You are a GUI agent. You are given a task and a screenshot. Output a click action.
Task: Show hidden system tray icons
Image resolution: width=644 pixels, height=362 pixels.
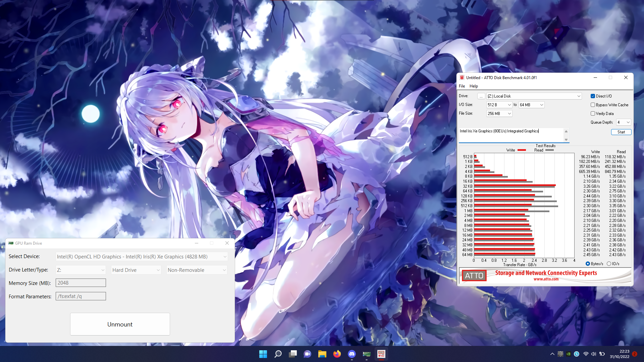tap(552, 354)
